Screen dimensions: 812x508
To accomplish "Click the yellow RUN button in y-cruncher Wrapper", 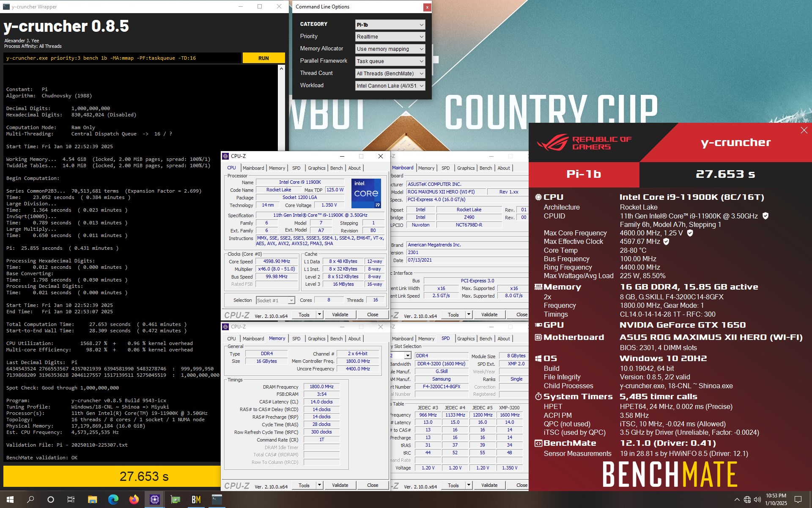I will coord(263,58).
